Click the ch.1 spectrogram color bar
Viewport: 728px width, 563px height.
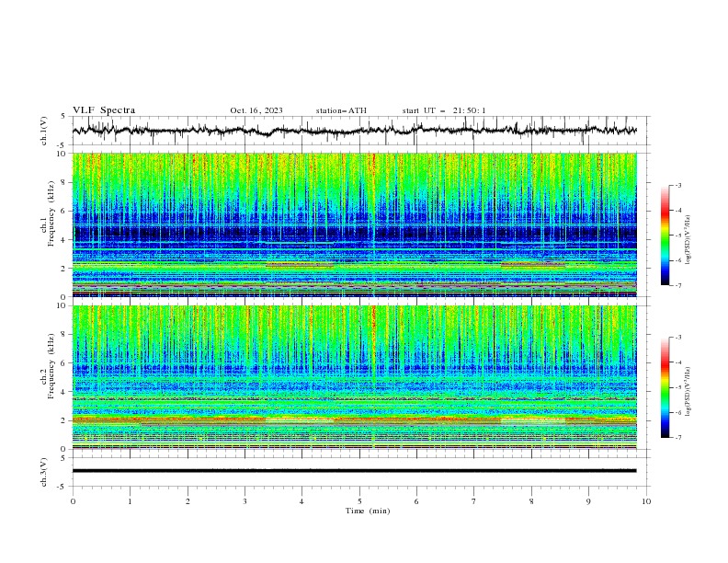(665, 236)
